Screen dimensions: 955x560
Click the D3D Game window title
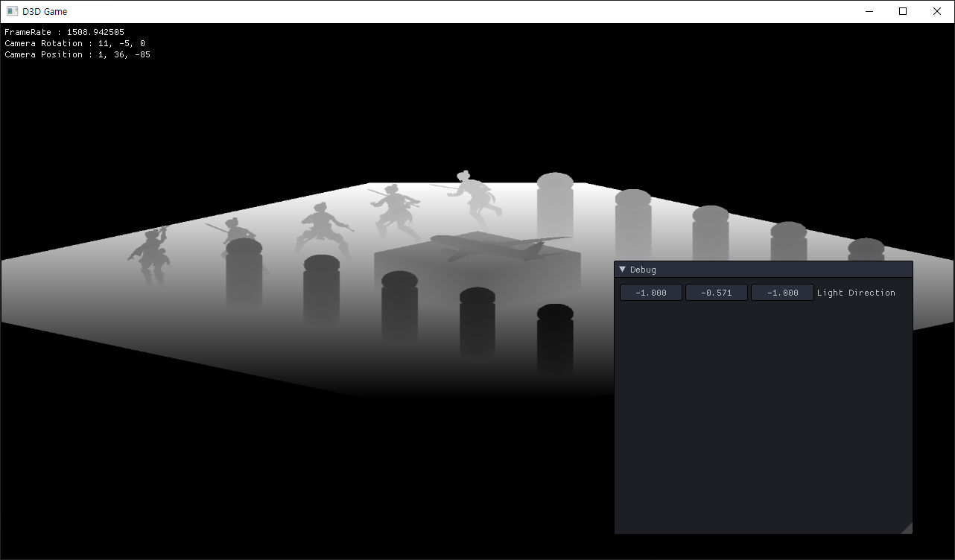(x=45, y=11)
